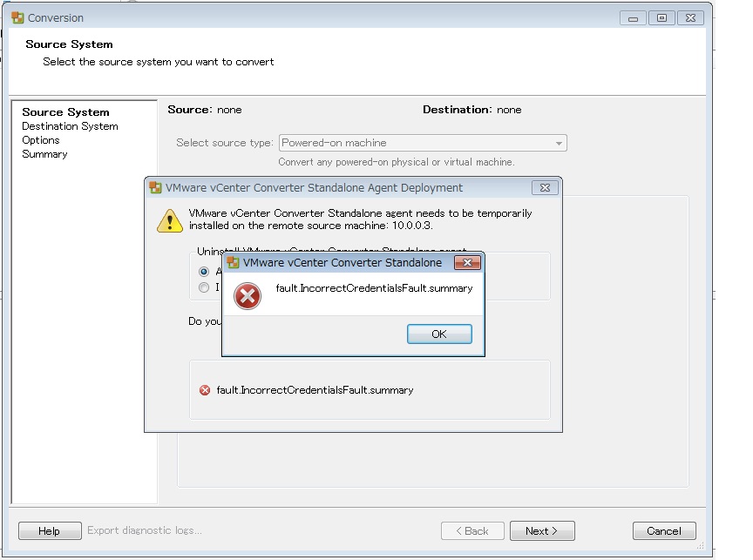Close the error popup using its red X
The width and height of the screenshot is (753, 560).
point(467,262)
